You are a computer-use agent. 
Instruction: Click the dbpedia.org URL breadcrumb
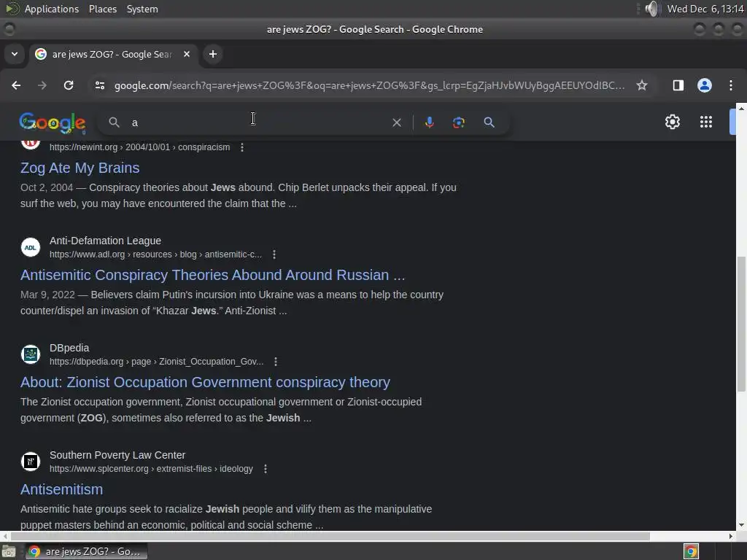(x=156, y=362)
